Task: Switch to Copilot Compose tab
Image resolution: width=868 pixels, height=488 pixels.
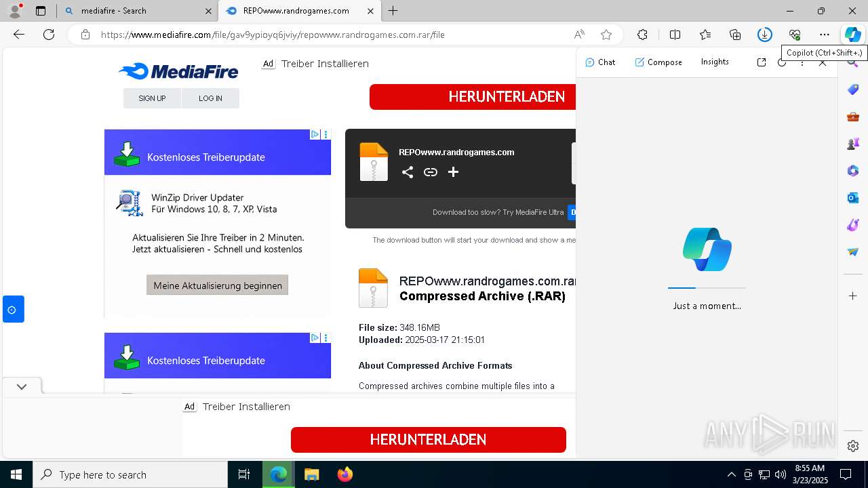Action: (x=658, y=62)
